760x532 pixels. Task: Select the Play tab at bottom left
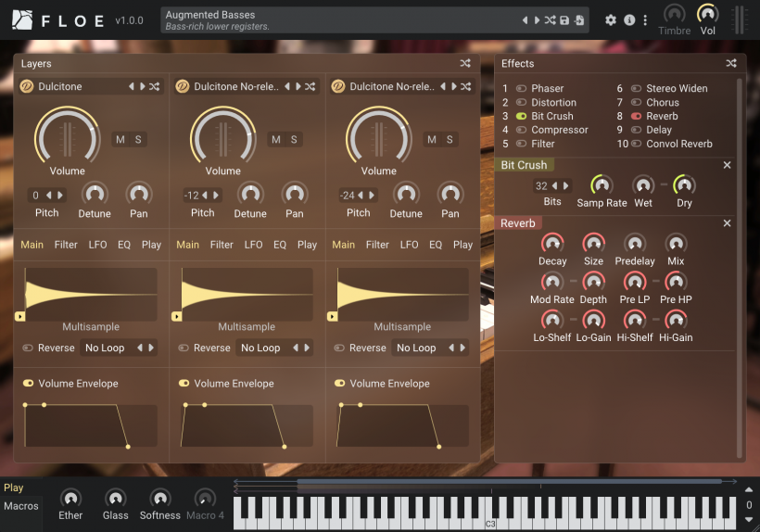[14, 488]
